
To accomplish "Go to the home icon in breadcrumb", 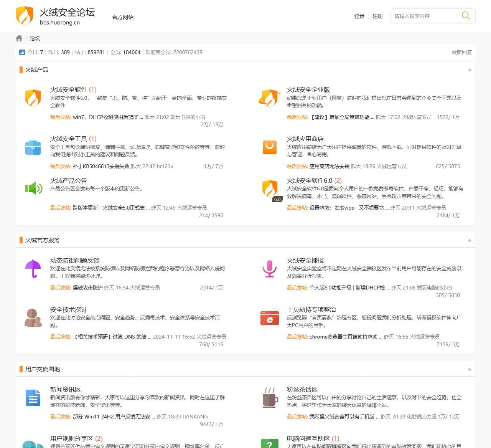I will click(19, 38).
